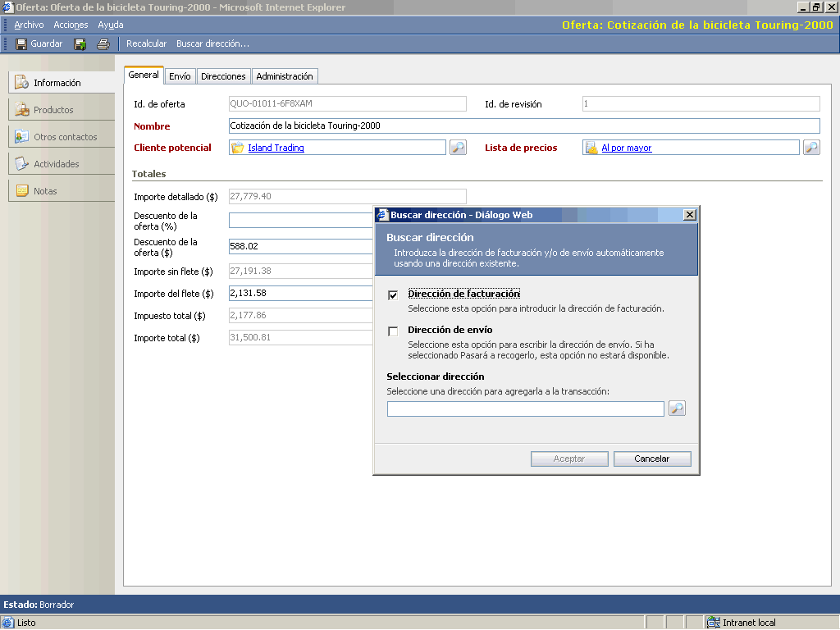This screenshot has width=840, height=630.
Task: Open the Acciones menu
Action: tap(71, 25)
